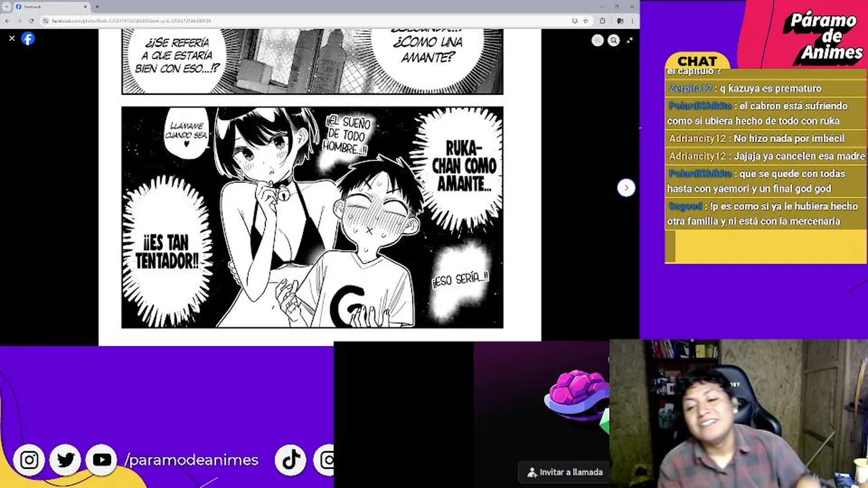The image size is (868, 488).
Task: Reload the Facebook page
Action: (31, 21)
